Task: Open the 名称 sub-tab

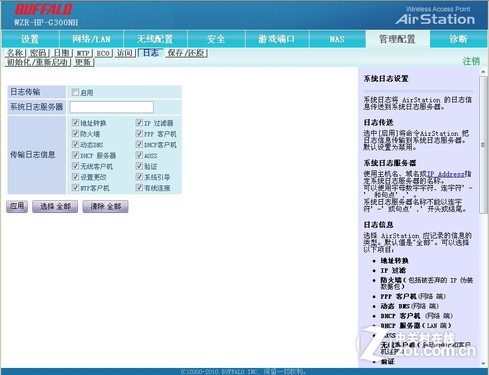Action: [x=15, y=53]
